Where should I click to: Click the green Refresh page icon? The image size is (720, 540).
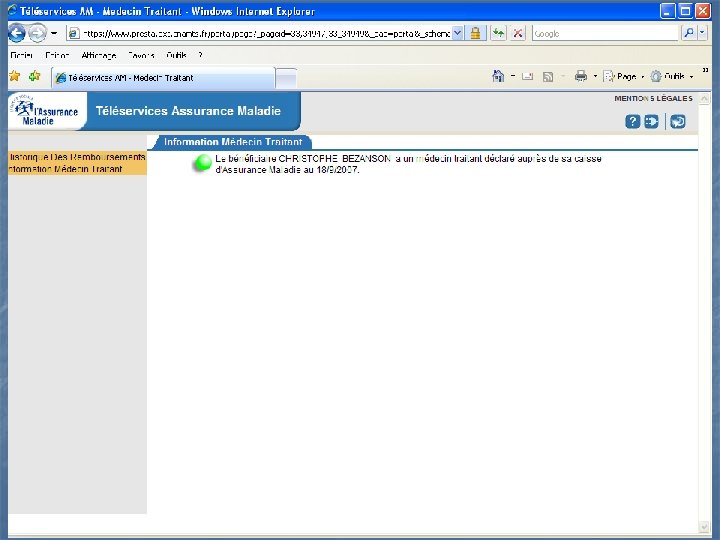tap(498, 34)
